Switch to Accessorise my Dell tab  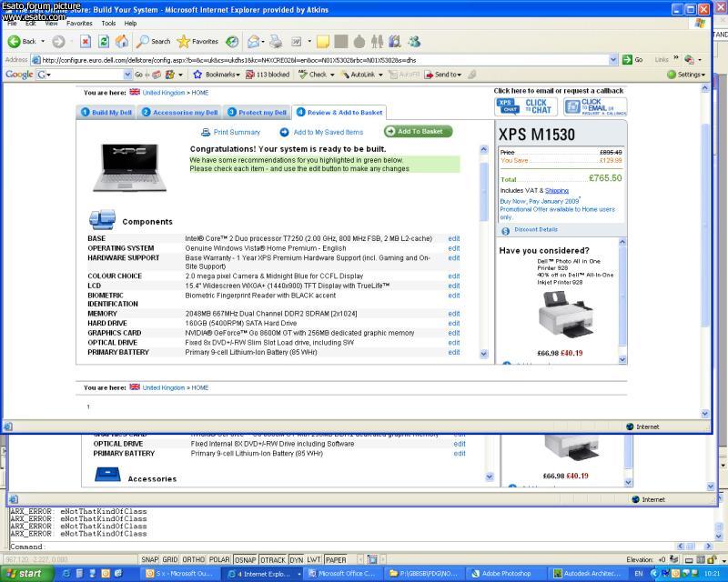[179, 113]
